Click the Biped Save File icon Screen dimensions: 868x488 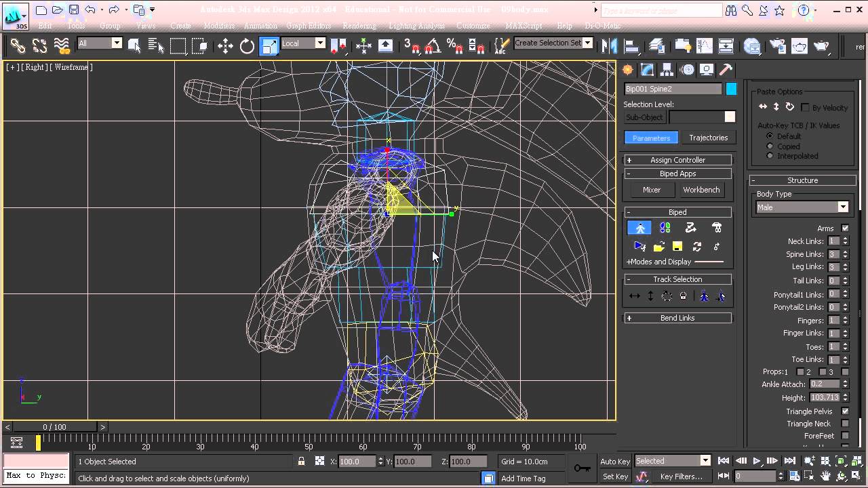(677, 247)
